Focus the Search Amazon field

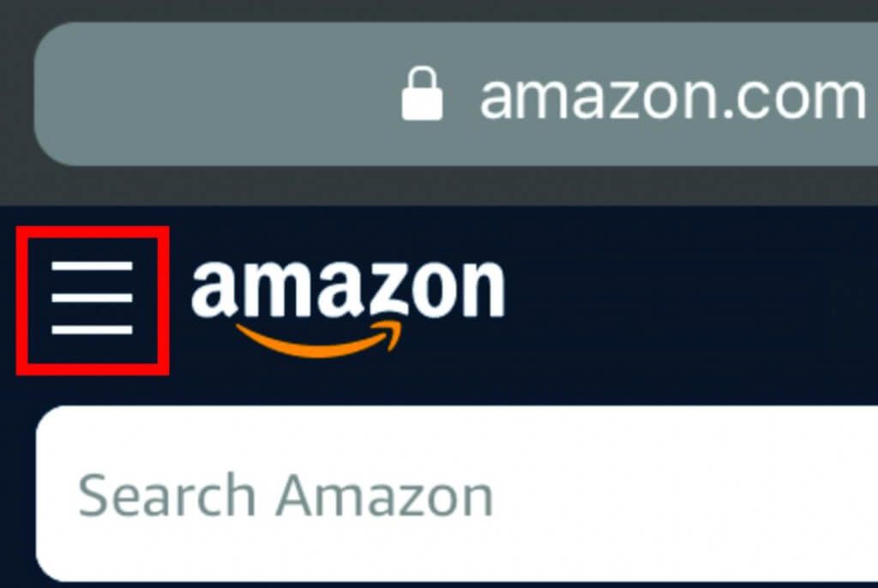point(457,494)
